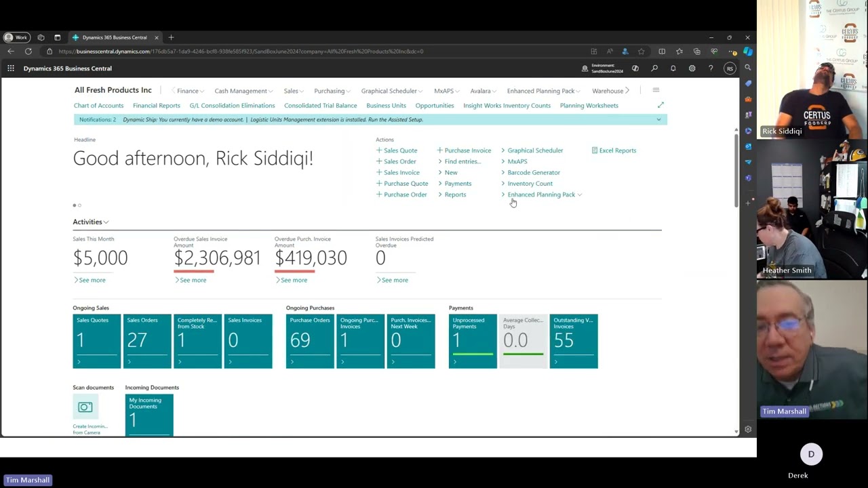Open the Barcode Generator action

click(x=530, y=172)
